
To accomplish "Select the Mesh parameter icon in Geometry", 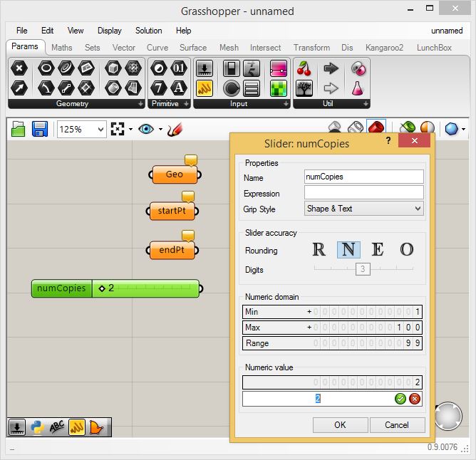I will tap(133, 68).
